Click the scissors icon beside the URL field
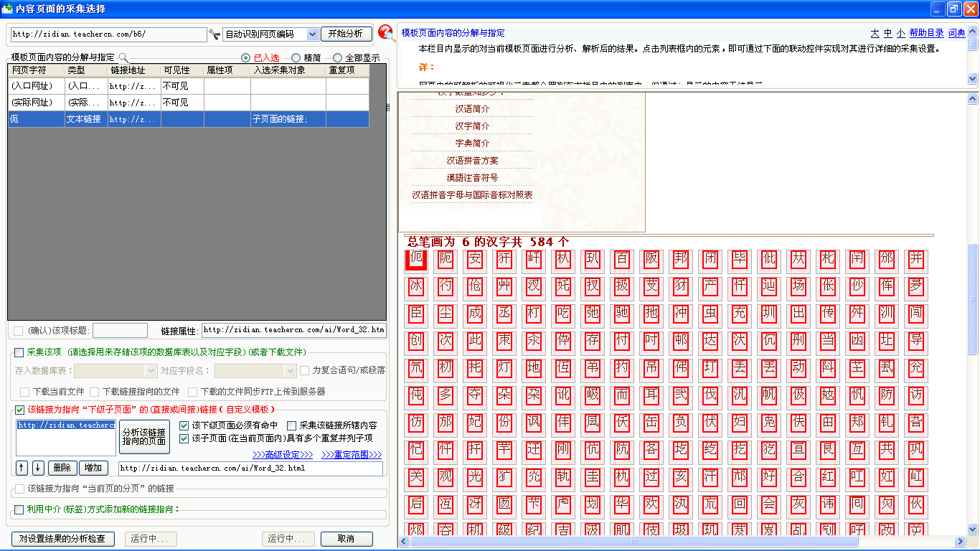980x551 pixels. coord(215,34)
